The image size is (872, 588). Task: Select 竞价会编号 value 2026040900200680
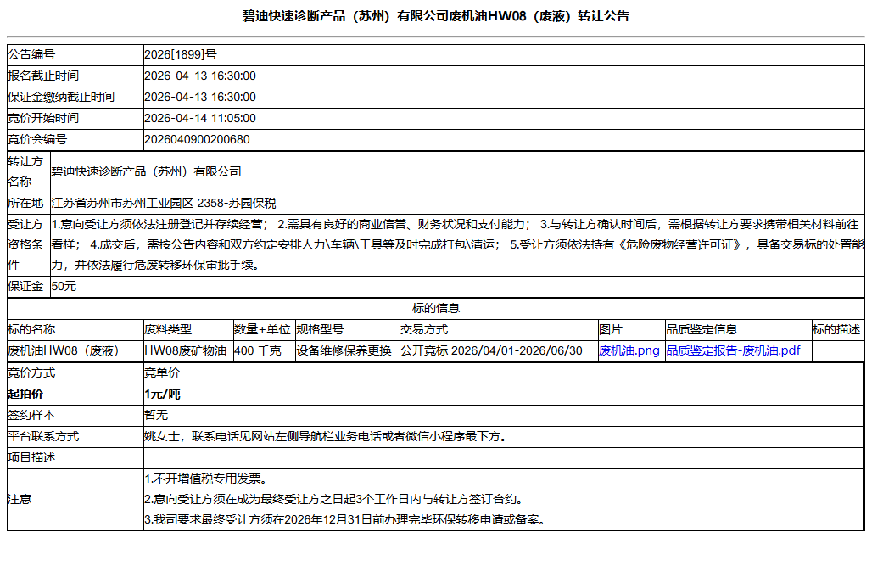pos(197,139)
